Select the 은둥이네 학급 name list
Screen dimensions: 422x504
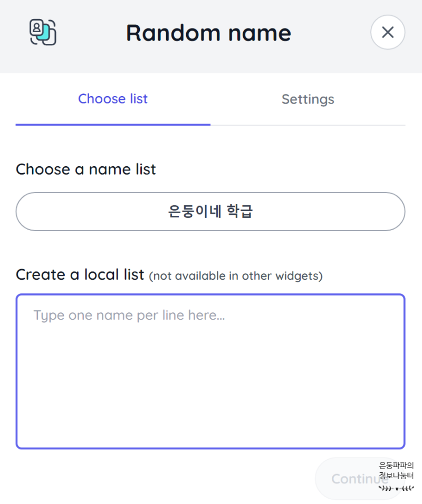[x=210, y=211]
